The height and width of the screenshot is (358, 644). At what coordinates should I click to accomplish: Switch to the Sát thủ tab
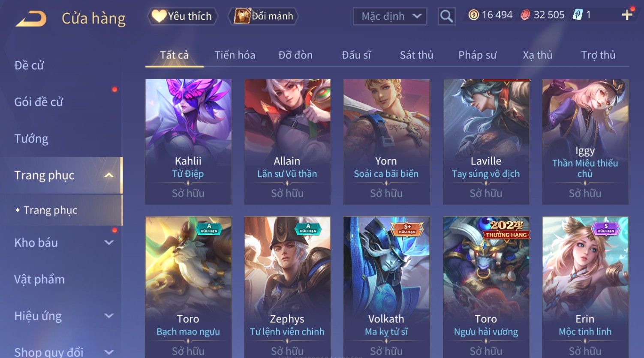pyautogui.click(x=416, y=55)
